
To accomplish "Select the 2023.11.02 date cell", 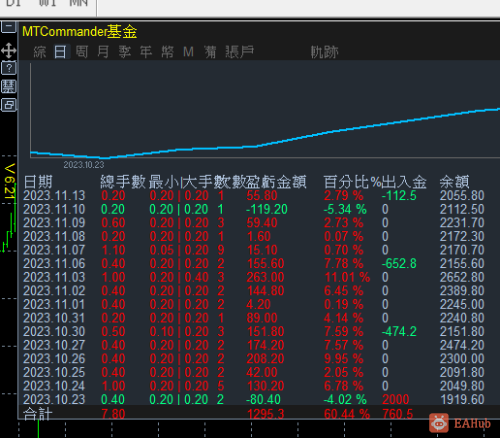I will pyautogui.click(x=54, y=291).
